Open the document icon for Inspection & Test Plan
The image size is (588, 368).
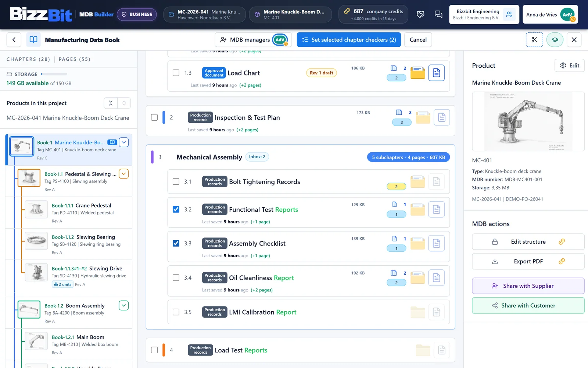tap(442, 117)
